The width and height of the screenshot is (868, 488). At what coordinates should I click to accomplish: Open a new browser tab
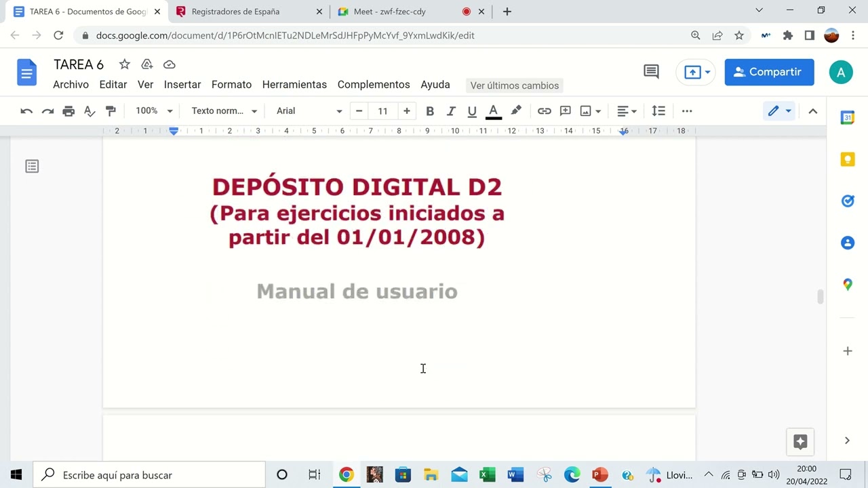click(507, 12)
